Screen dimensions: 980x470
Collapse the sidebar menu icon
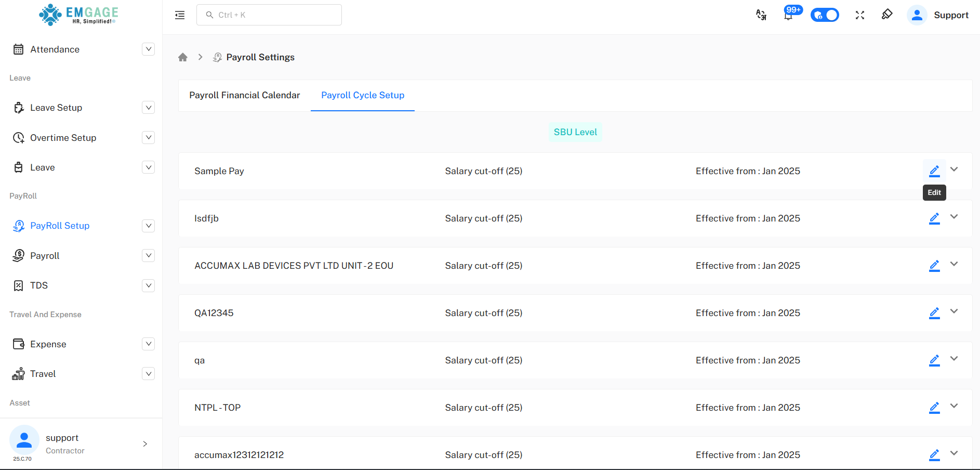pyautogui.click(x=180, y=15)
